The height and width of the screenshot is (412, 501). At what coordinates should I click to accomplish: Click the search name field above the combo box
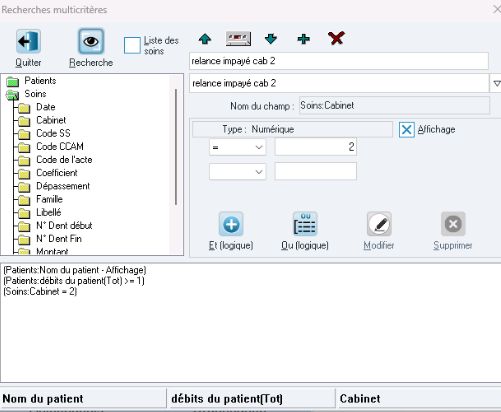click(339, 61)
